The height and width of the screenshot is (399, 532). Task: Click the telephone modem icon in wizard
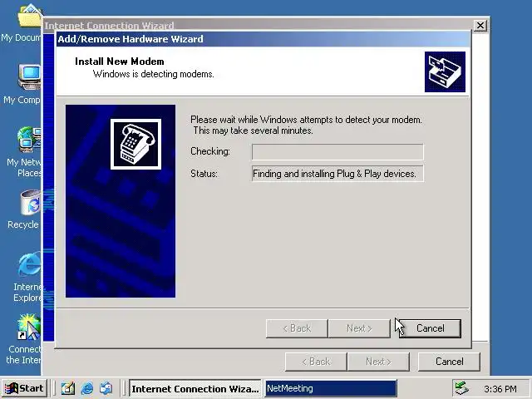coord(135,144)
